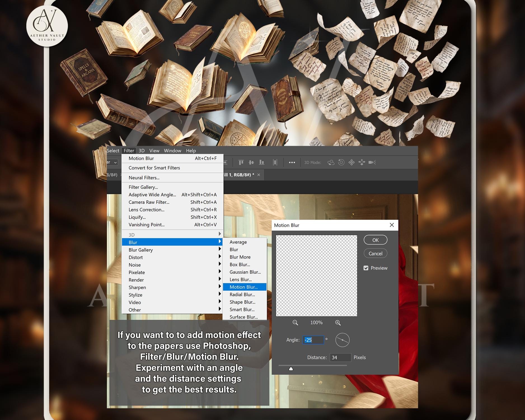Expand the Stylize submenu
Viewport: 525px width, 420px height.
[172, 295]
